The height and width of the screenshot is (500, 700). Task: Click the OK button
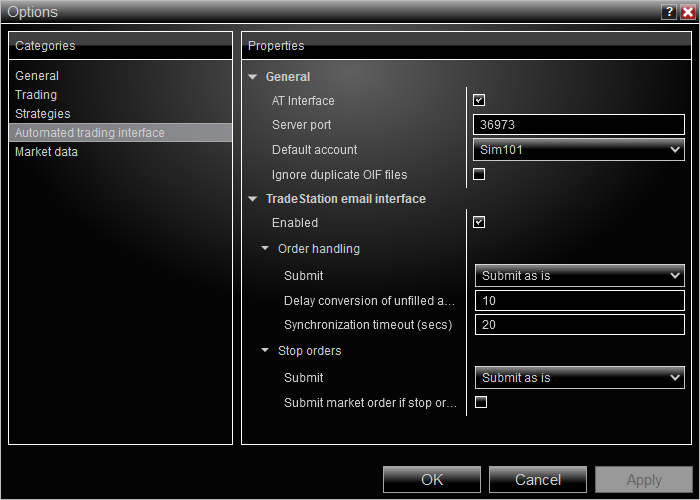pyautogui.click(x=432, y=479)
